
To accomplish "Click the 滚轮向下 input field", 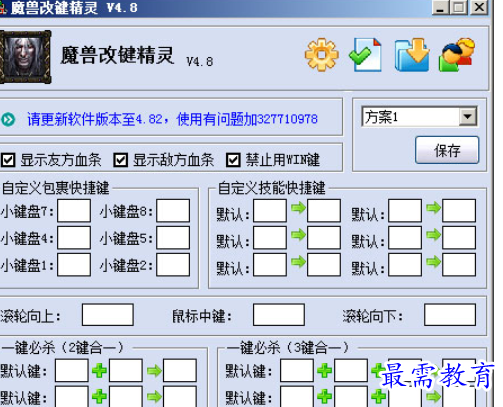I will pos(450,314).
